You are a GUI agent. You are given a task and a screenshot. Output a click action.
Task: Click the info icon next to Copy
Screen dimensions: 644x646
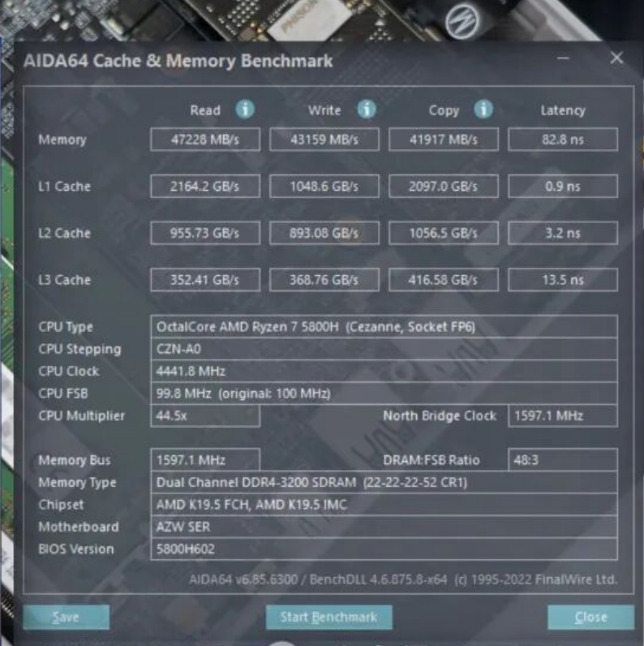tap(483, 110)
